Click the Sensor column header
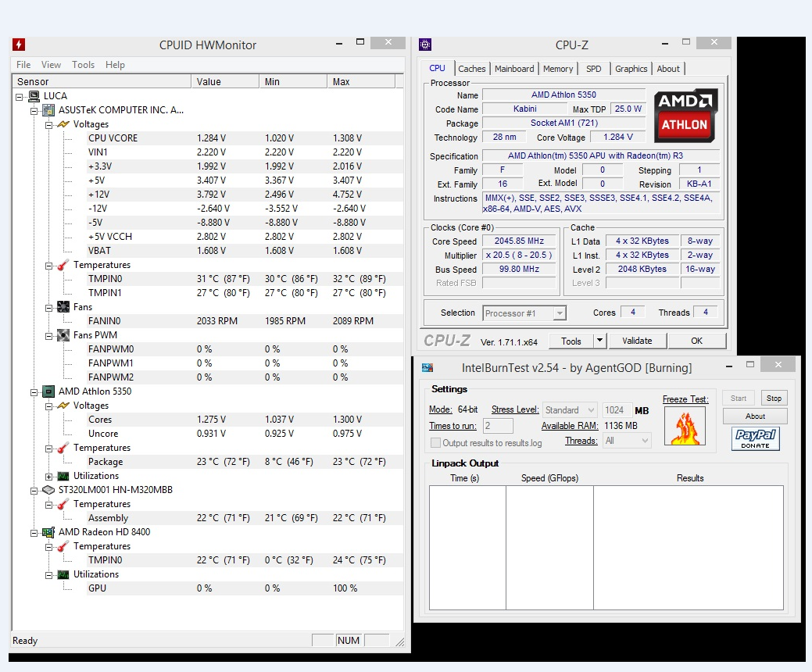The width and height of the screenshot is (812, 672). [x=102, y=82]
